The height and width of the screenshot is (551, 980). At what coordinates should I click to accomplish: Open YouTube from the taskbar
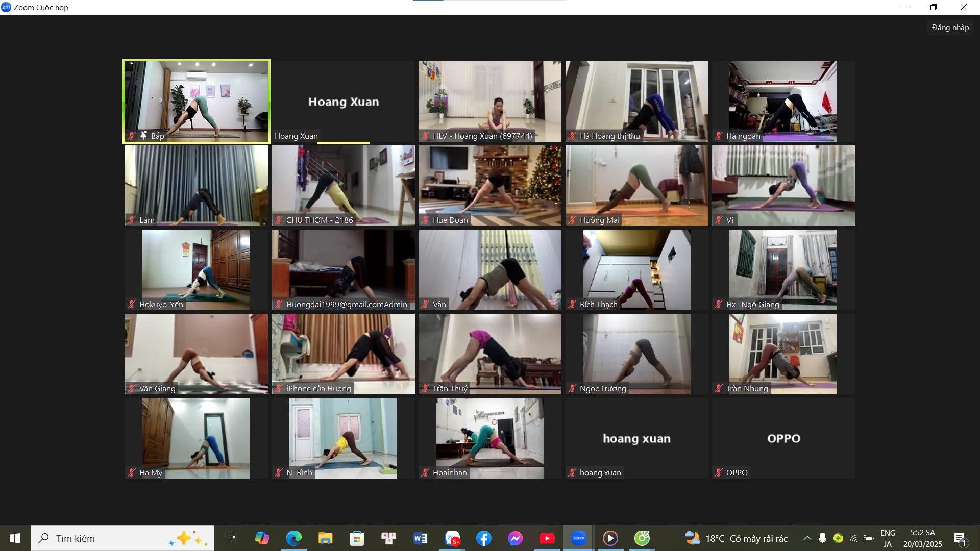coord(547,538)
